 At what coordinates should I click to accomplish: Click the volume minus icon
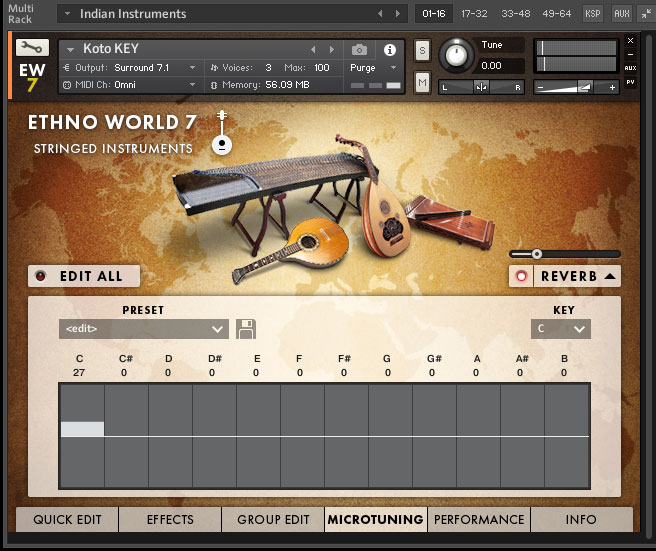coord(540,87)
